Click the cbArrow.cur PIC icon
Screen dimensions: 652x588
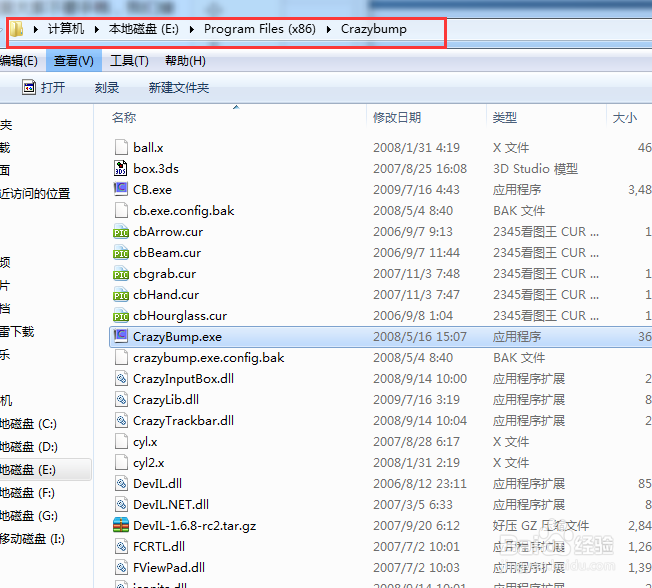click(x=121, y=232)
